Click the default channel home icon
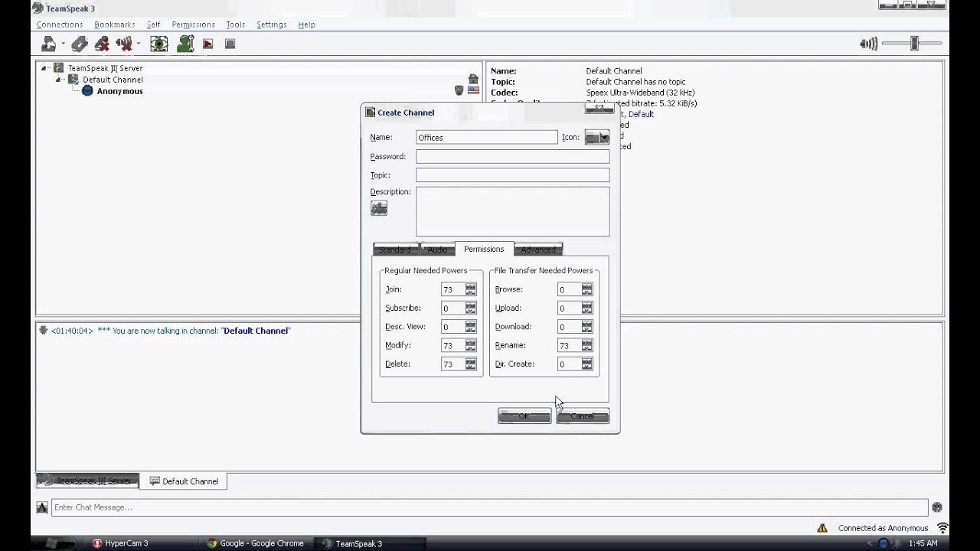The height and width of the screenshot is (551, 980). 473,79
